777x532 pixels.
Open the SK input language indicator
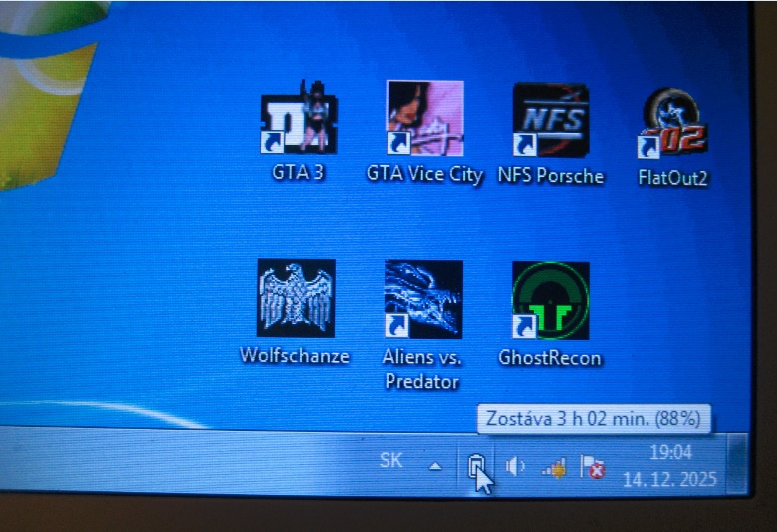[390, 460]
